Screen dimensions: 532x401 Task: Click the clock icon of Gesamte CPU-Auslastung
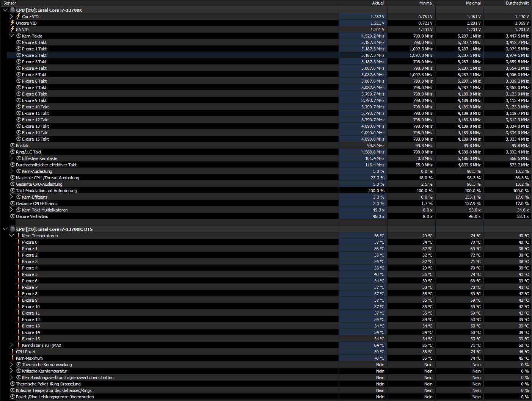[x=13, y=184]
